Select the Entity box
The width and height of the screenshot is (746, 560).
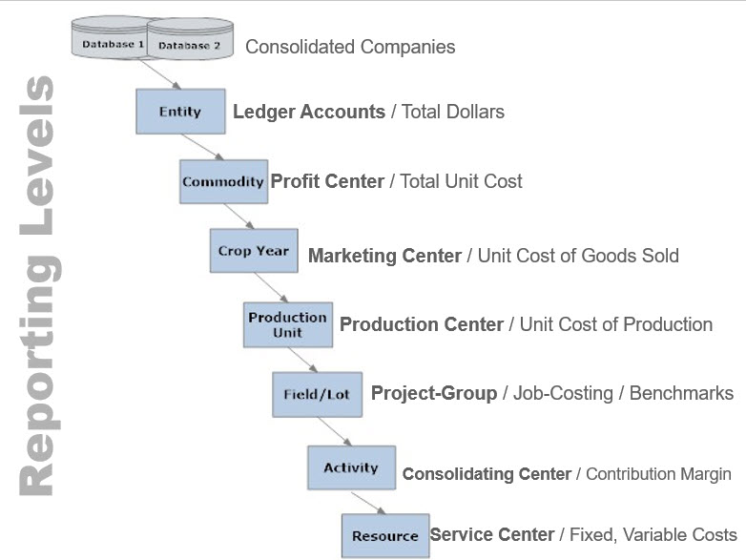179,112
